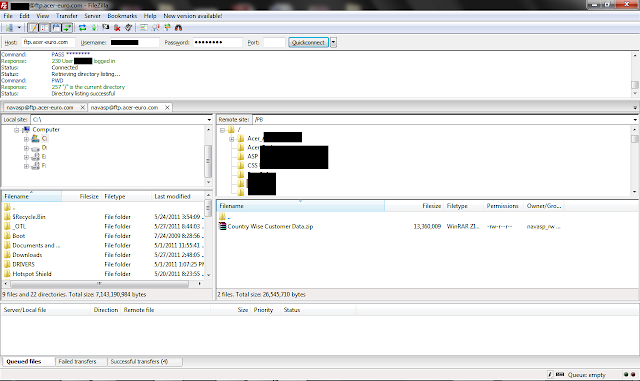The image size is (640, 381).
Task: Sort remote files by Permissions column
Action: 502,206
